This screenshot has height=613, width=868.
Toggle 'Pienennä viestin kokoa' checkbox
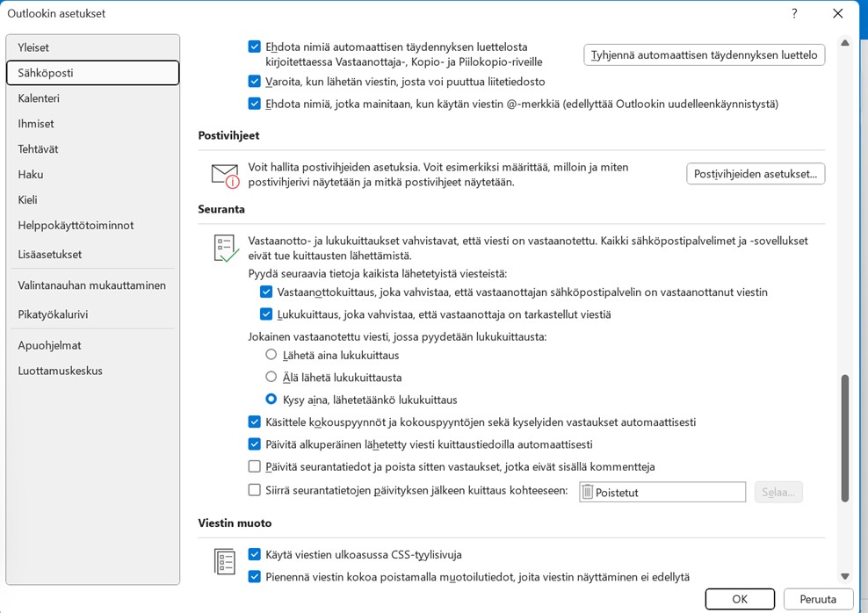click(x=255, y=576)
